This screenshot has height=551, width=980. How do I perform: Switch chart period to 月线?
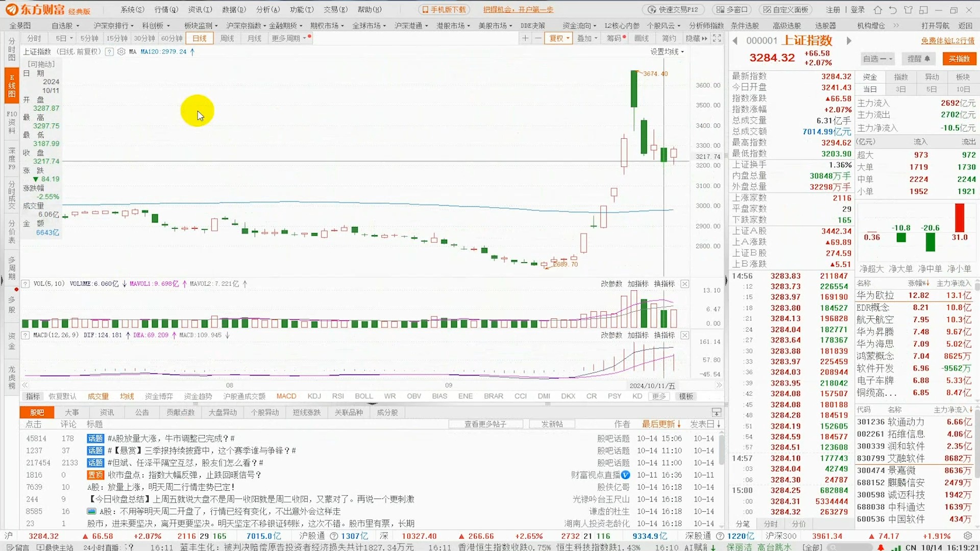tap(254, 38)
